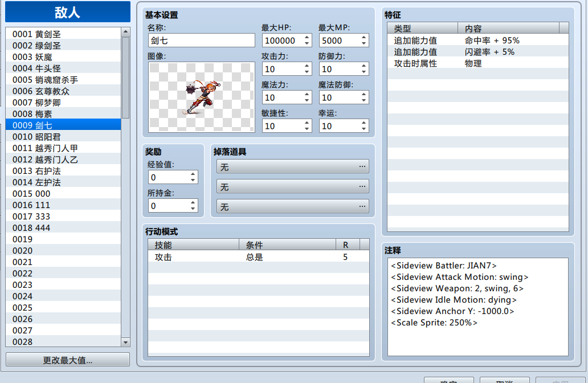
Task: Decrease the 魔法防御 value with down arrow
Action: coord(364,100)
